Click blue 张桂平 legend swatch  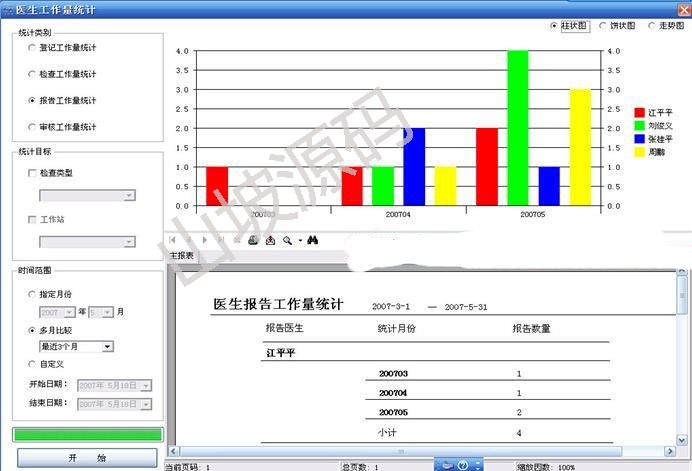point(639,139)
